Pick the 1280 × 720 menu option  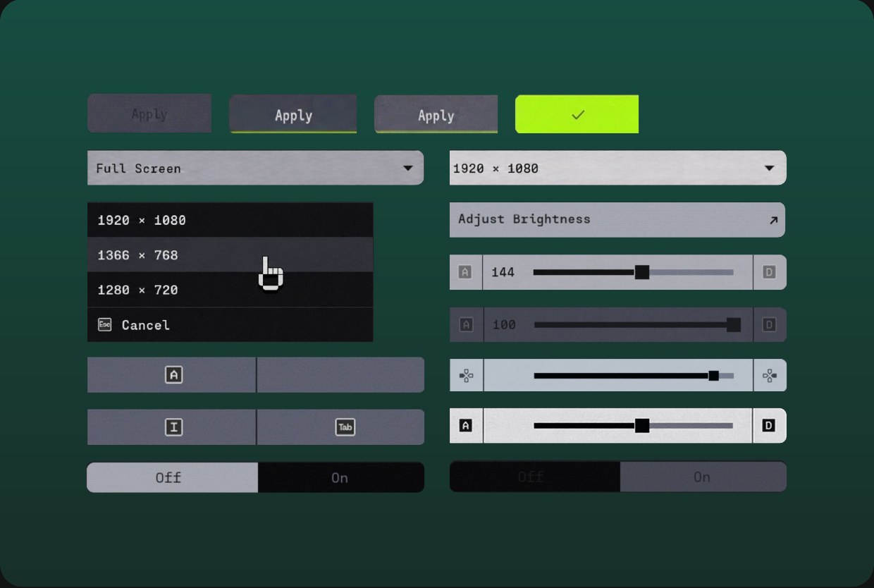point(230,290)
